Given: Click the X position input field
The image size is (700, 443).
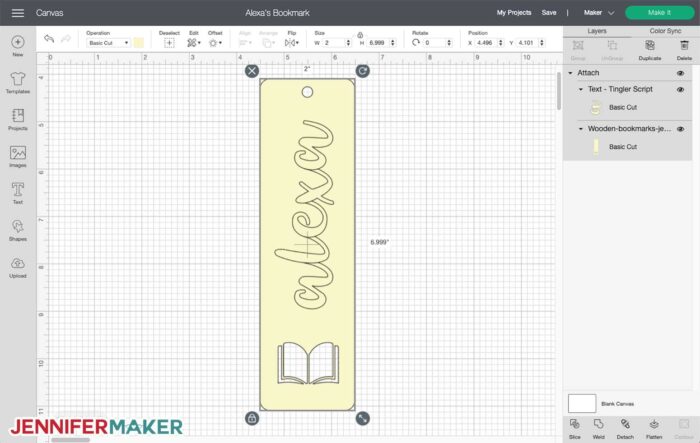Looking at the screenshot, I should tap(486, 43).
